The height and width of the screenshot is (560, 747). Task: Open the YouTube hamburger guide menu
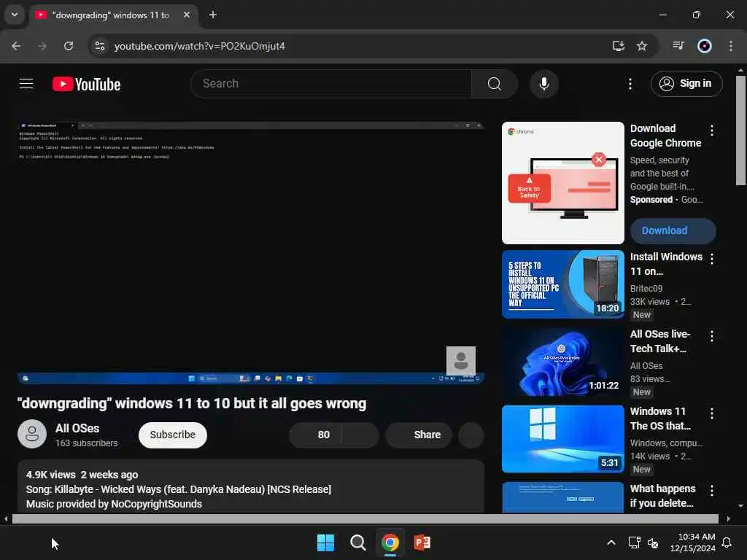pos(26,84)
